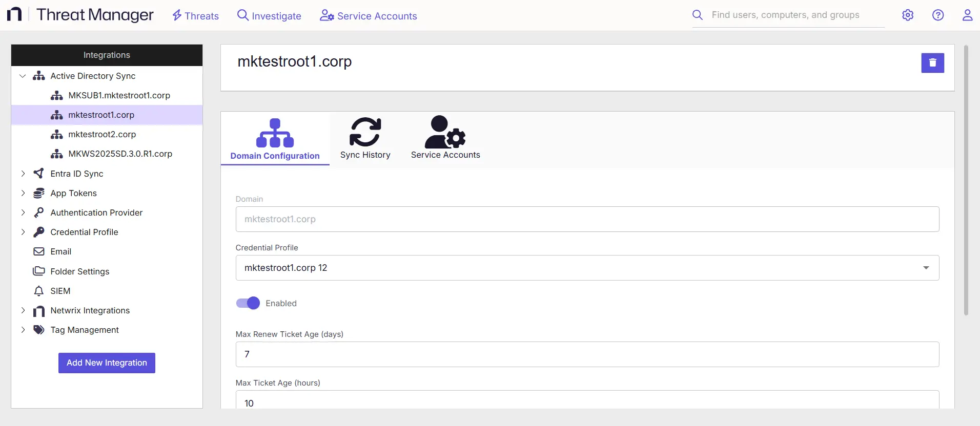980x426 pixels.
Task: Open the Email integration
Action: pos(60,251)
